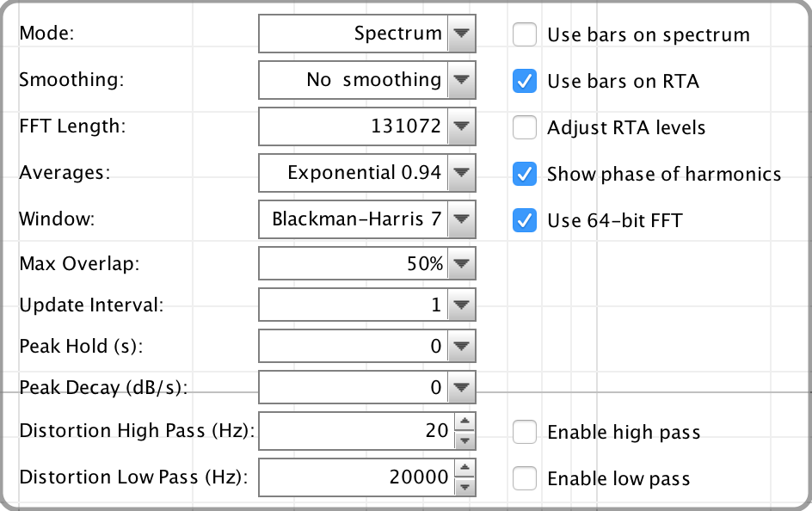Open the FFT Length dropdown
Image resolution: width=812 pixels, height=511 pixels.
(x=366, y=126)
